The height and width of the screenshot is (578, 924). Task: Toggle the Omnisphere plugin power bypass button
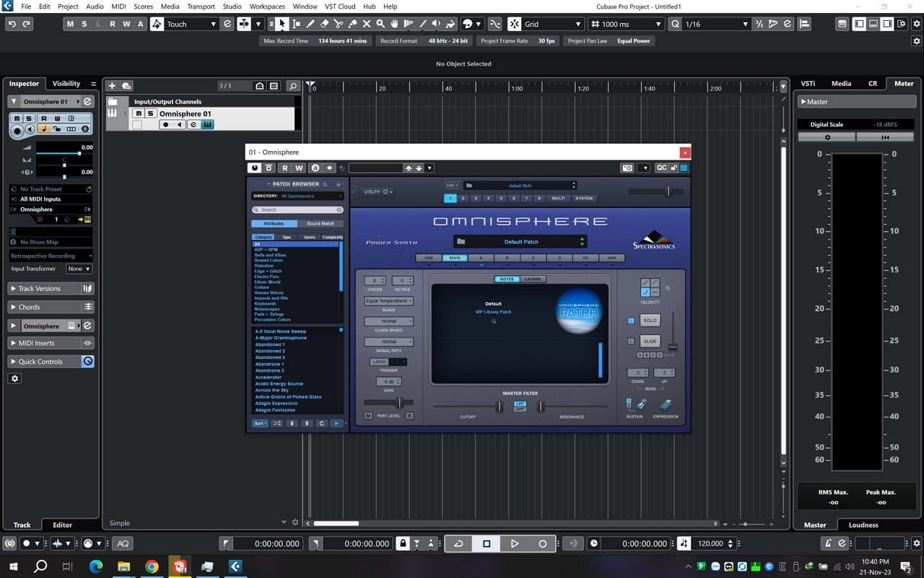255,168
